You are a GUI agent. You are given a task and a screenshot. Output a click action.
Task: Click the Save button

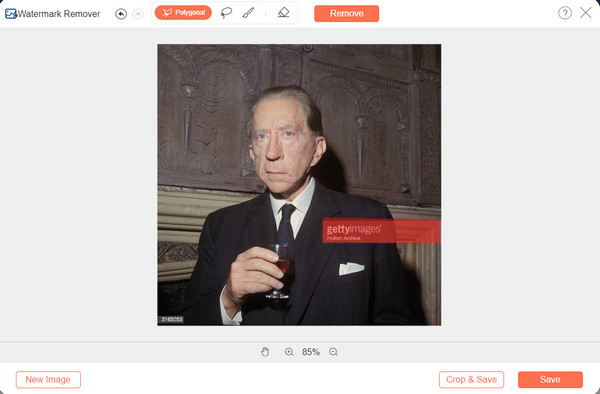pos(550,379)
